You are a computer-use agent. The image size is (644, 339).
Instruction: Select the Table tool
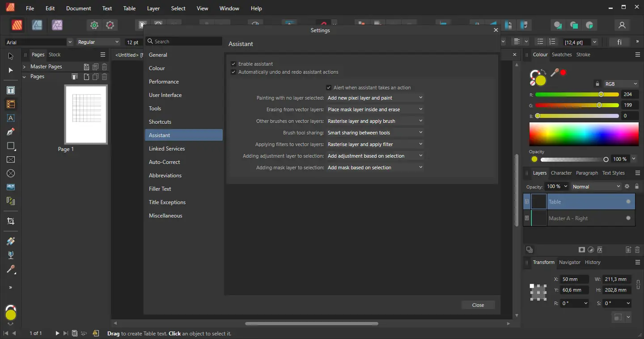point(11,105)
